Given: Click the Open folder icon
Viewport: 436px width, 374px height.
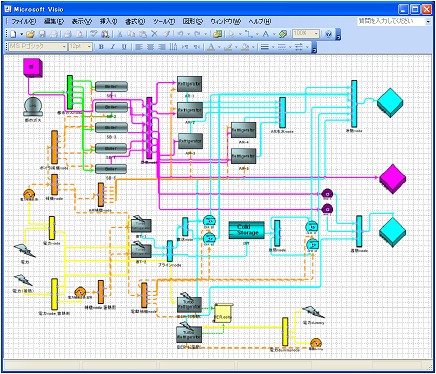Looking at the screenshot, I should tap(30, 34).
